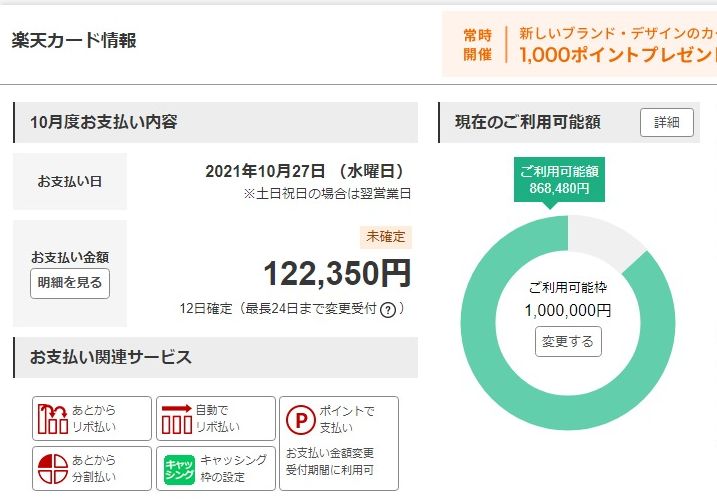Image resolution: width=717 pixels, height=502 pixels.
Task: Select あとからリボ払い label text
Action: [x=94, y=418]
